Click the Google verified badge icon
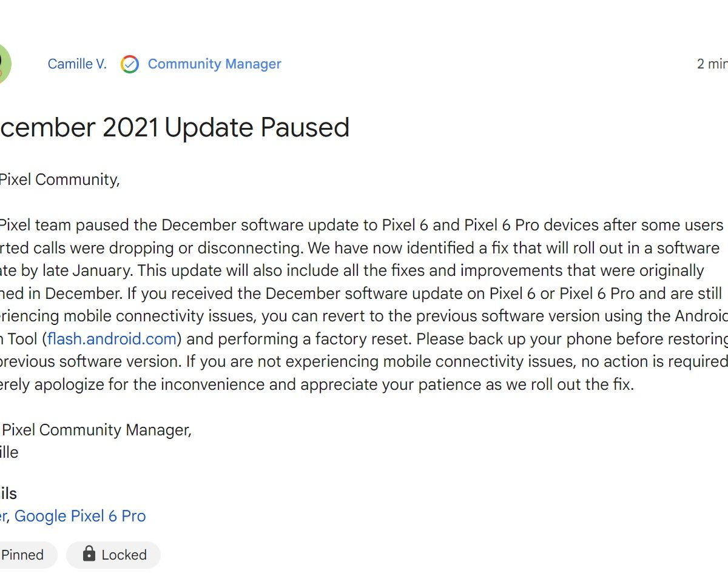The width and height of the screenshot is (728, 579). tap(130, 64)
